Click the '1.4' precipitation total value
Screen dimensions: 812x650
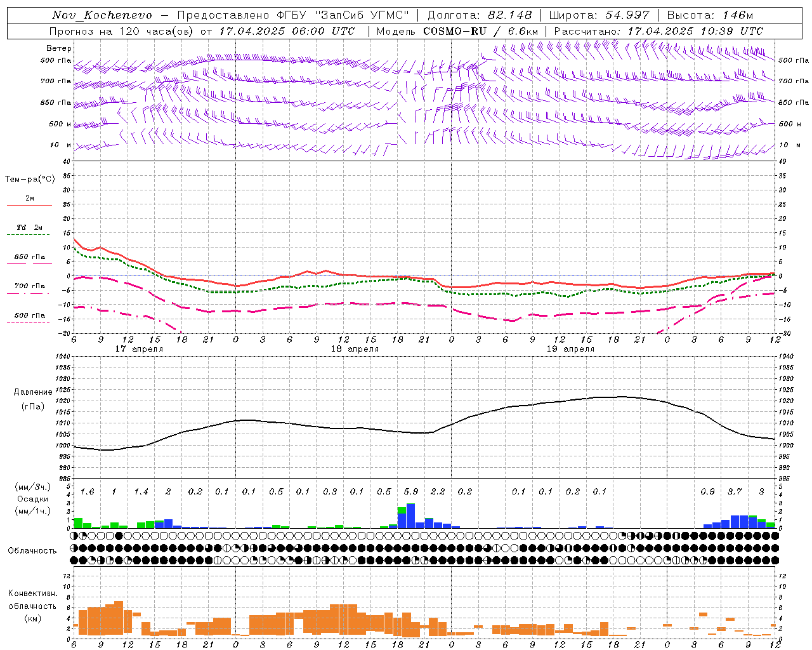[141, 491]
